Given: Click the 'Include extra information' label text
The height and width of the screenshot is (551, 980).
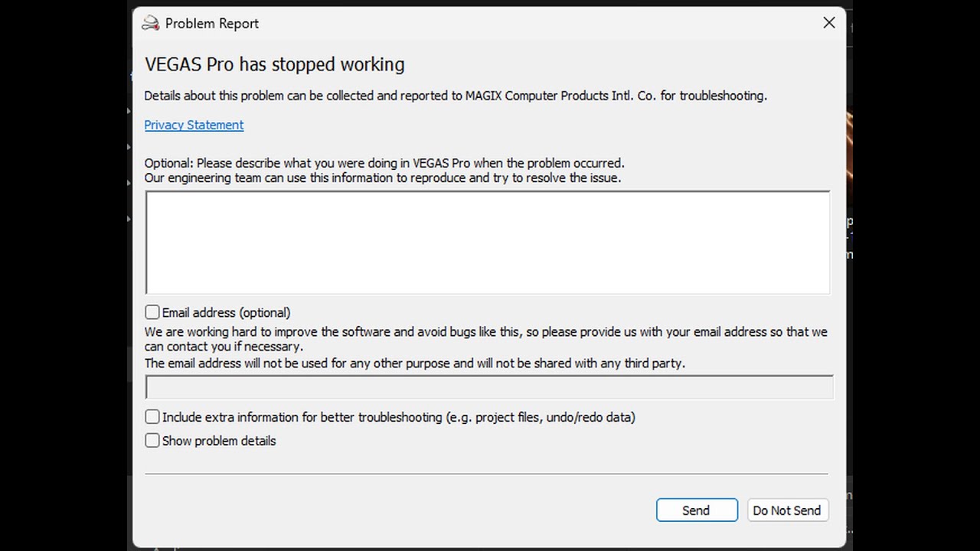Looking at the screenshot, I should 398,417.
